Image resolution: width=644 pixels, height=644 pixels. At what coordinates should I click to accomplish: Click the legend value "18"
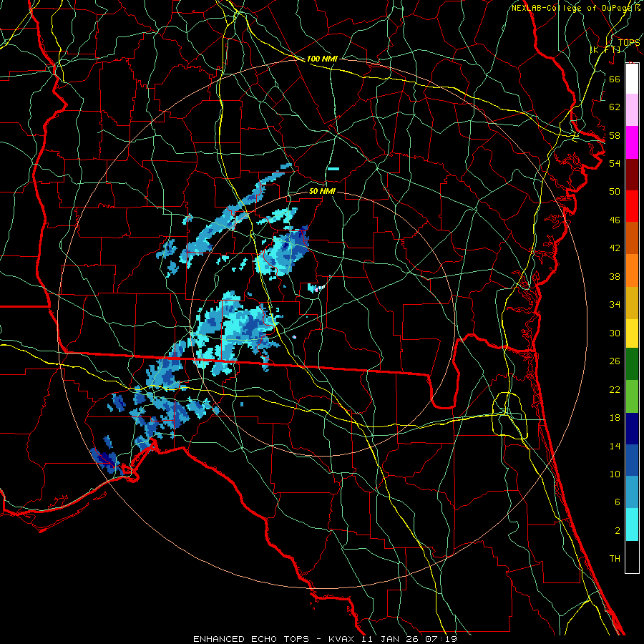[615, 418]
